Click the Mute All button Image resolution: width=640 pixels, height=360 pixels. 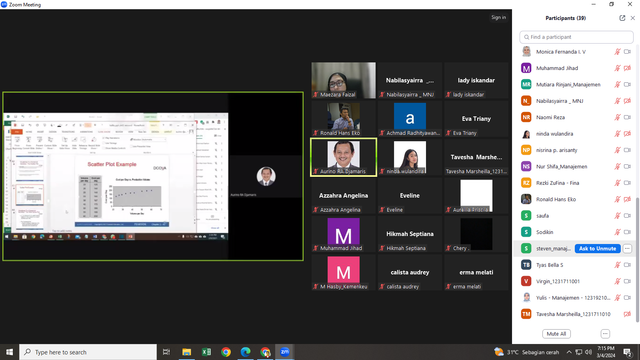tap(556, 334)
